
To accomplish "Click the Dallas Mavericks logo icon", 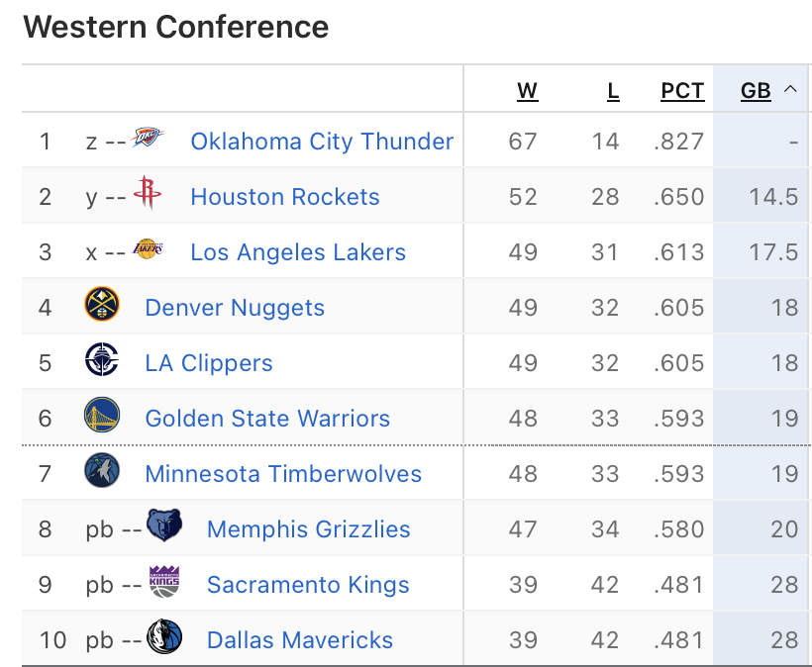I will [163, 637].
